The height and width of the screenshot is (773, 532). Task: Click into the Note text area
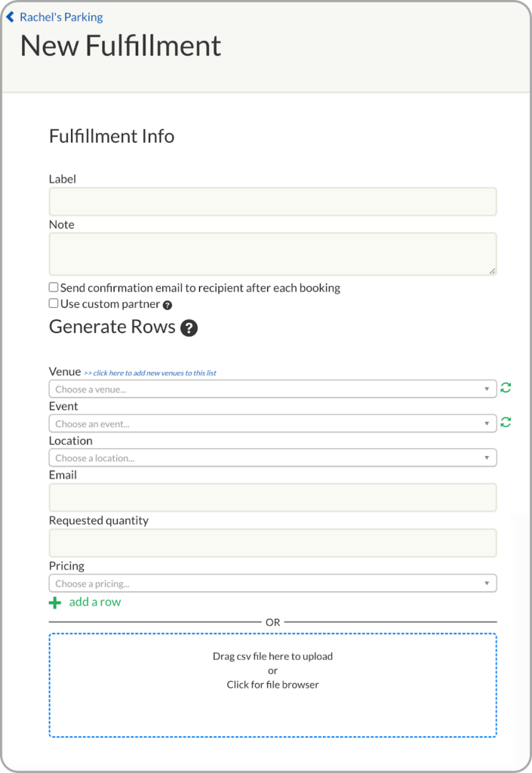pos(272,254)
